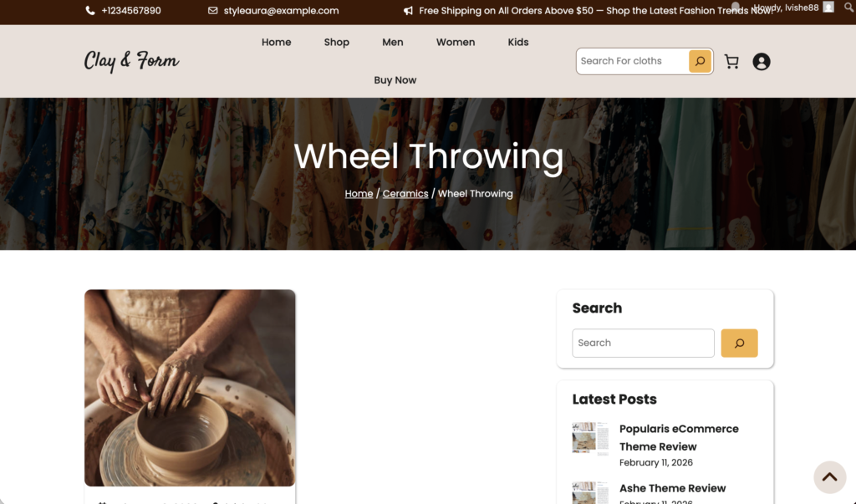Open the pottery wheel post thumbnail
The width and height of the screenshot is (856, 504).
tap(190, 388)
